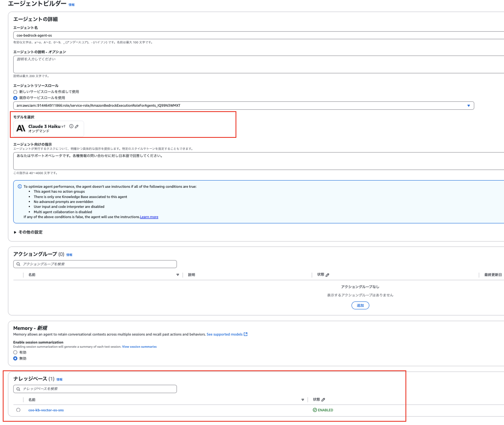Select 既存のサービスロールを使用 radio option
Screen dimensions: 504x425
click(x=15, y=98)
